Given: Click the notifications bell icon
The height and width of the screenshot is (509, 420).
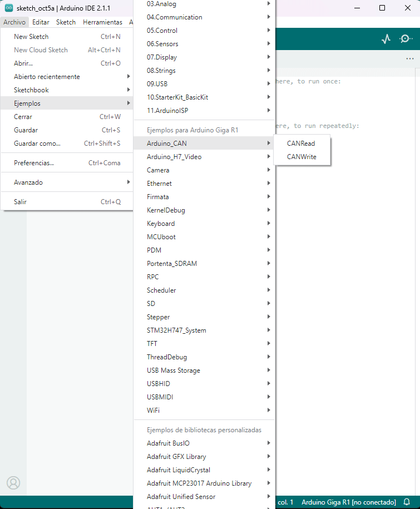Looking at the screenshot, I should pyautogui.click(x=407, y=502).
